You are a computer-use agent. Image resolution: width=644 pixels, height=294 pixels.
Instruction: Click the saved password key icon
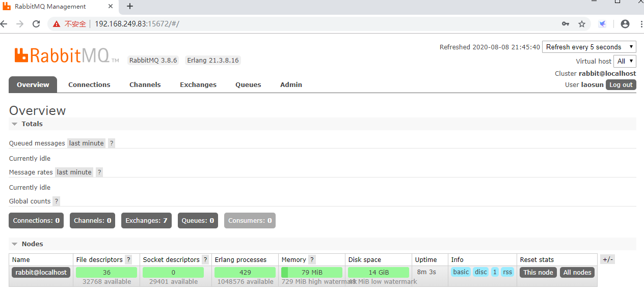(x=566, y=24)
